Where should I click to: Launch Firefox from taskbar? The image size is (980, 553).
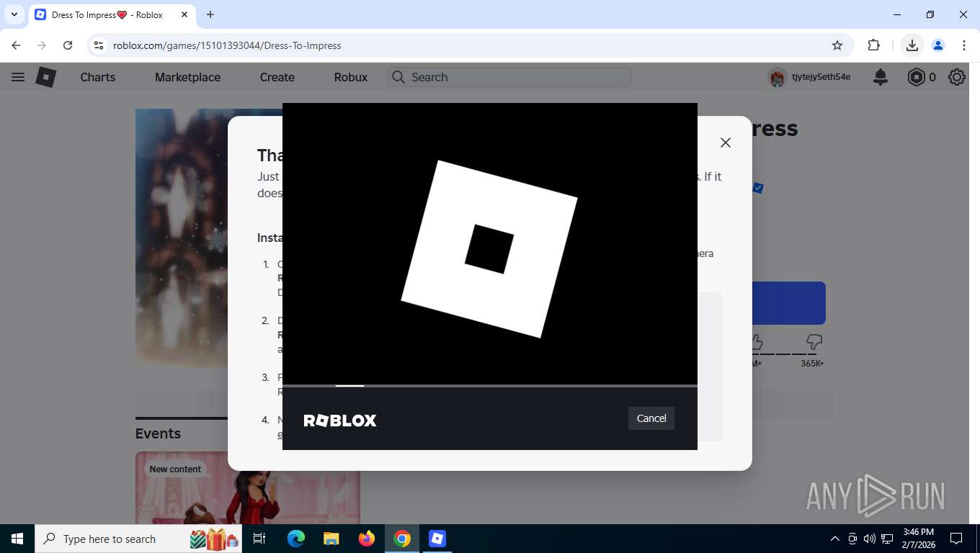point(366,539)
